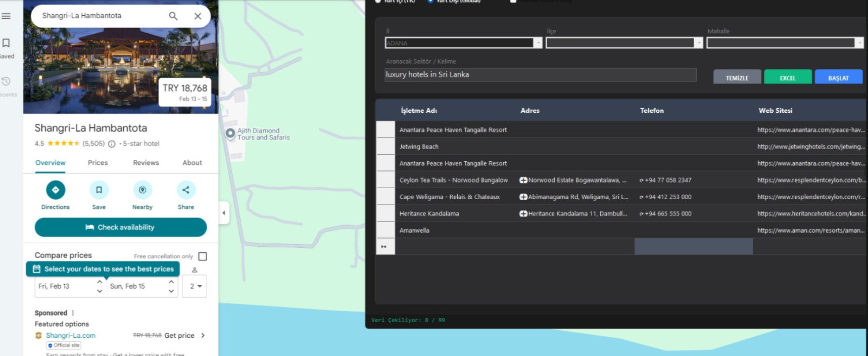868x356 pixels.
Task: Click address icon in Ceylon Tea Trails row
Action: click(523, 180)
